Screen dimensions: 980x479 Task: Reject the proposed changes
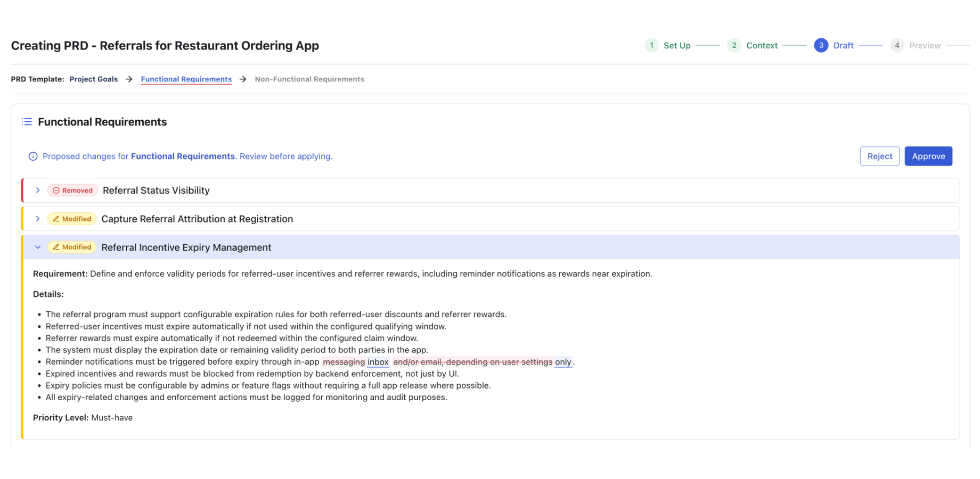[880, 156]
